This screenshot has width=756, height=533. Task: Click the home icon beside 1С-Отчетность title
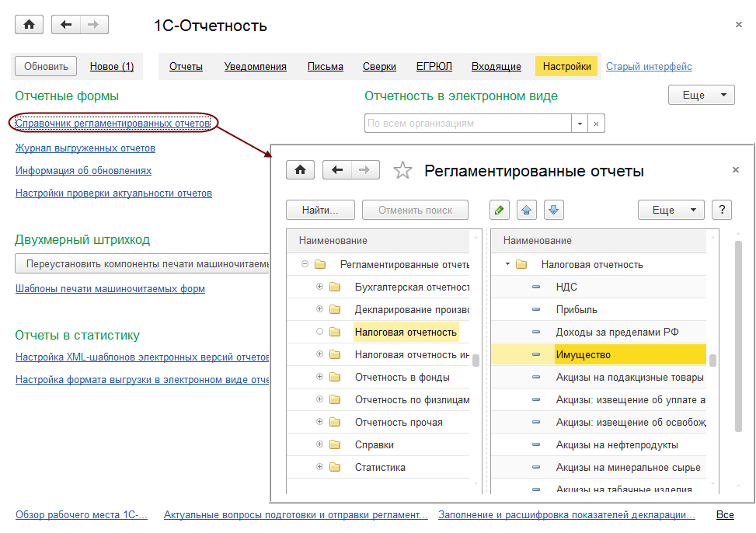(30, 25)
